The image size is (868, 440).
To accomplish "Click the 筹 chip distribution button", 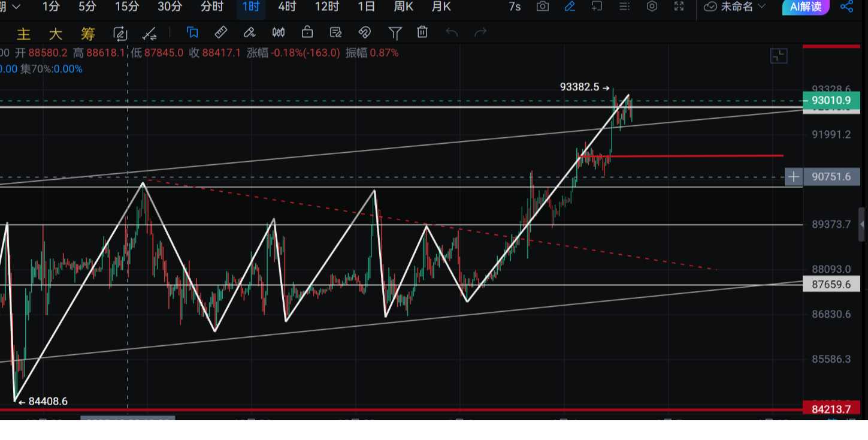I will 87,33.
